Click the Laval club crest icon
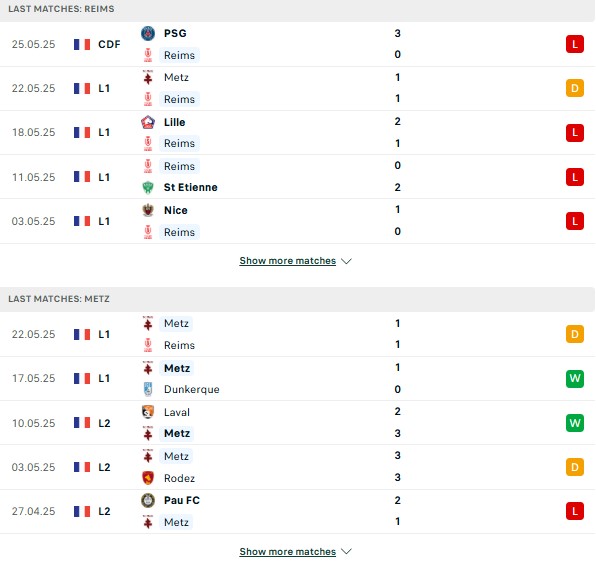Viewport: 596px width, 568px height. pos(148,412)
